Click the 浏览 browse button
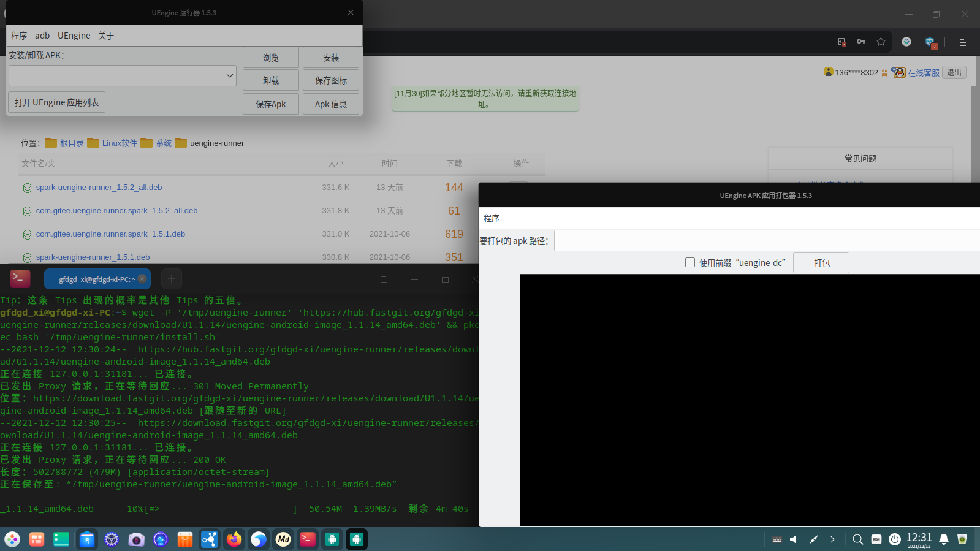 (271, 58)
